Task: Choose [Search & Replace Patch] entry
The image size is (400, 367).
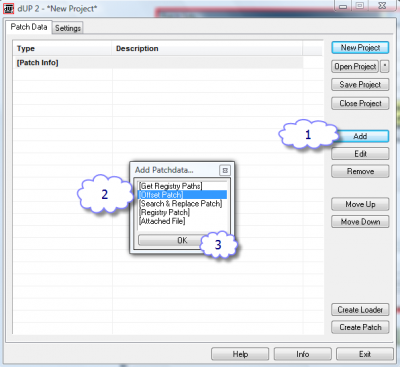Action: 181,203
